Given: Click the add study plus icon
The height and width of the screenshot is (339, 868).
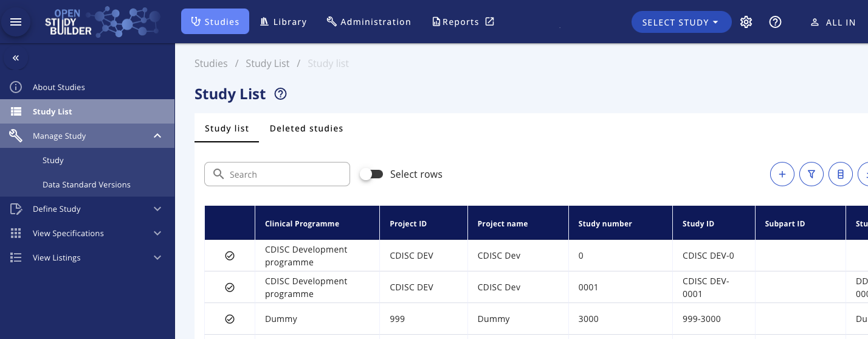Looking at the screenshot, I should point(782,174).
